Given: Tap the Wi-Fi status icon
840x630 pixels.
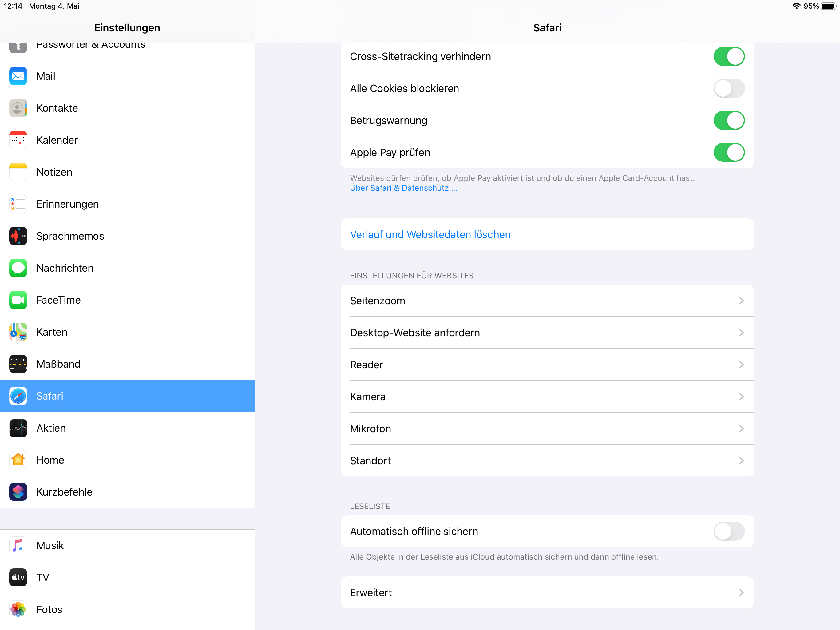Looking at the screenshot, I should pos(796,6).
